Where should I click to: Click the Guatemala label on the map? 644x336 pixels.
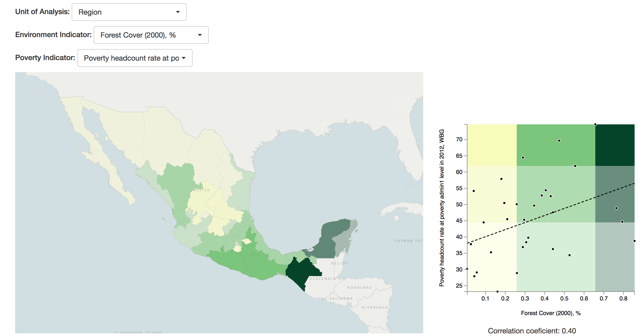pyautogui.click(x=323, y=279)
